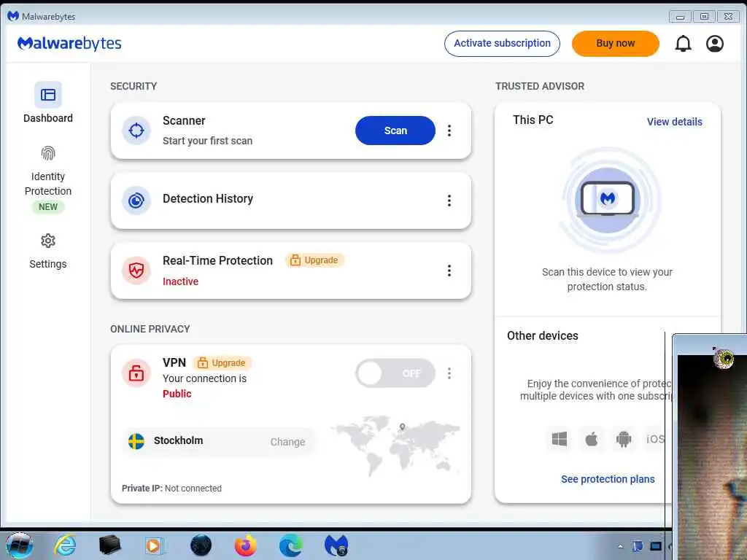747x560 pixels.
Task: Click the Sweden flag icon for Stockholm
Action: coord(136,441)
